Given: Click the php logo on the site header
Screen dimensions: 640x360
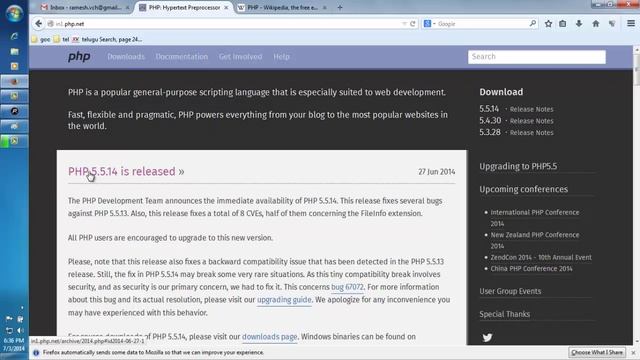Looking at the screenshot, I should [x=79, y=56].
